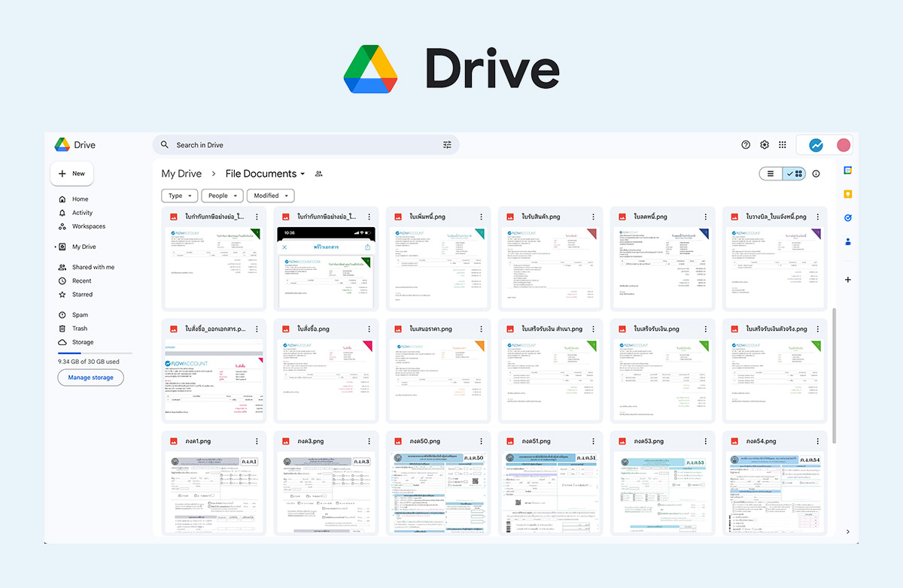Screen dimensions: 903x588
Task: Open Google Keep in the side panel
Action: 847,194
